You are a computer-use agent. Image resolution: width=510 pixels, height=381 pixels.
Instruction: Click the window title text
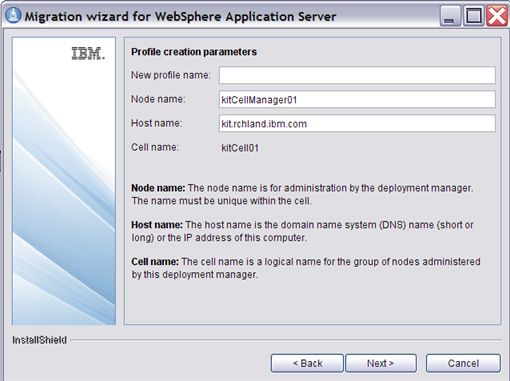(180, 16)
